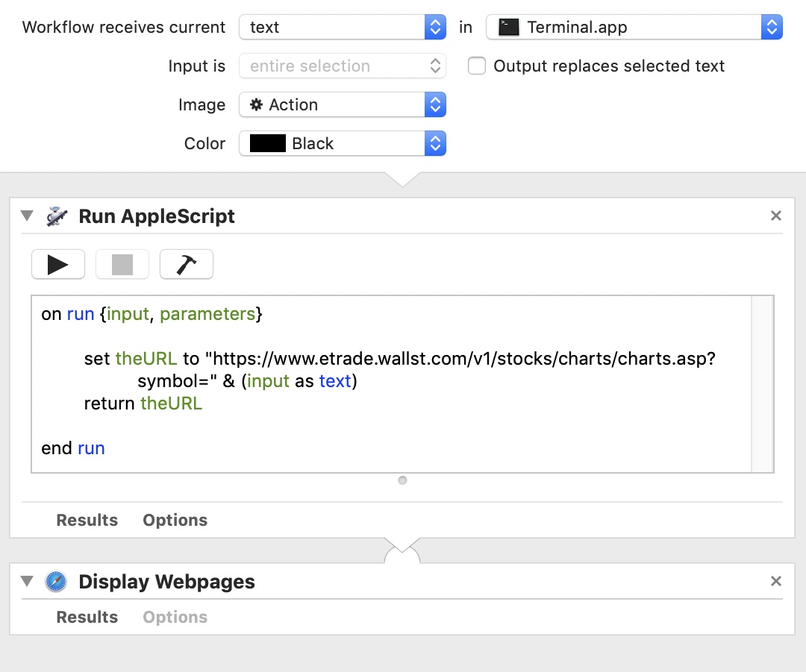Click the Run AppleScript action icon
The height and width of the screenshot is (672, 806).
coord(57,216)
